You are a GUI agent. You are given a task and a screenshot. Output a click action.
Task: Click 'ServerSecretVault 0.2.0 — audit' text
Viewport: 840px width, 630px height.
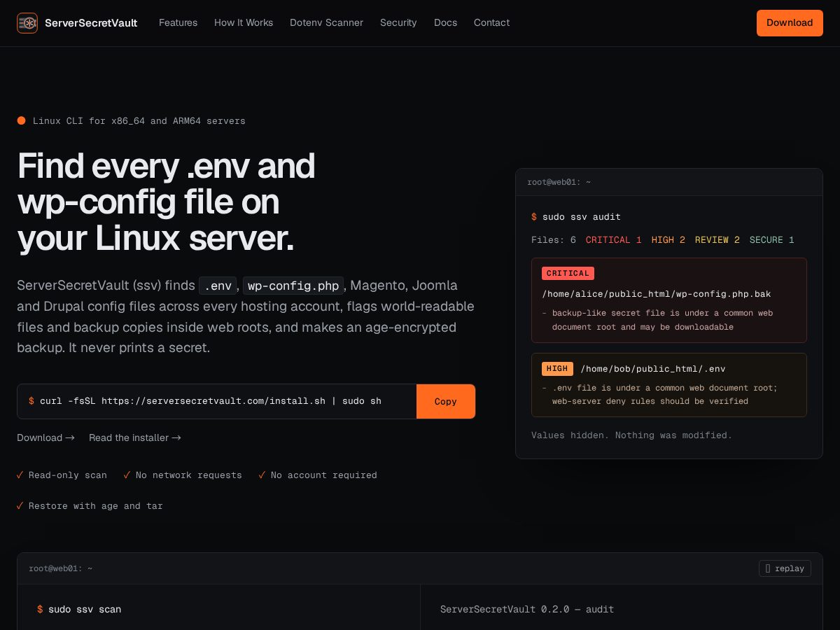point(527,610)
